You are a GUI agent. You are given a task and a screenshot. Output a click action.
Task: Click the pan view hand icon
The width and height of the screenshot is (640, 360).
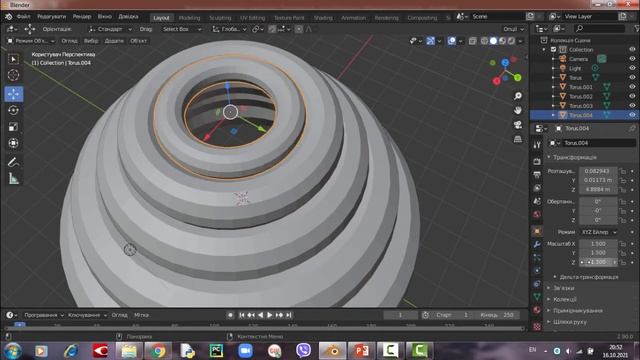tap(518, 110)
